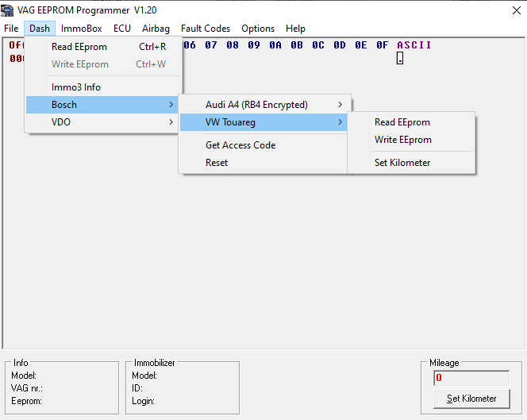This screenshot has height=420, width=527.
Task: Click the Eeprom: label
Action: pyautogui.click(x=26, y=401)
